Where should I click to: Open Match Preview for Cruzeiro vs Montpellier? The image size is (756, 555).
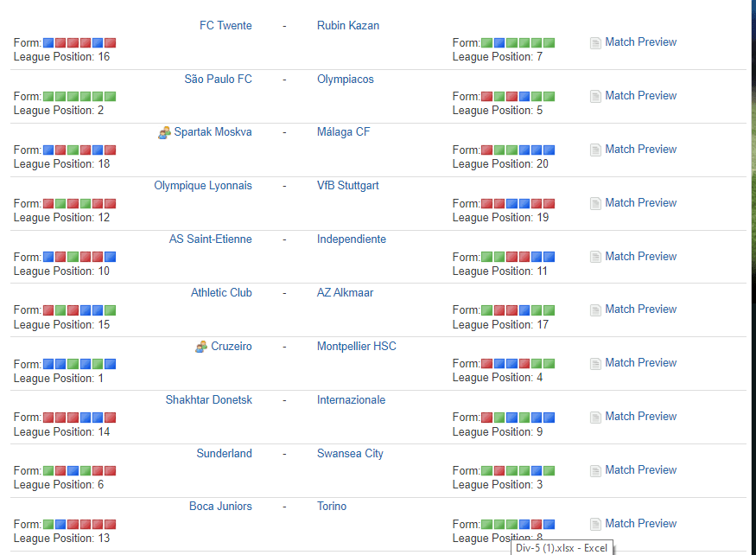click(640, 363)
